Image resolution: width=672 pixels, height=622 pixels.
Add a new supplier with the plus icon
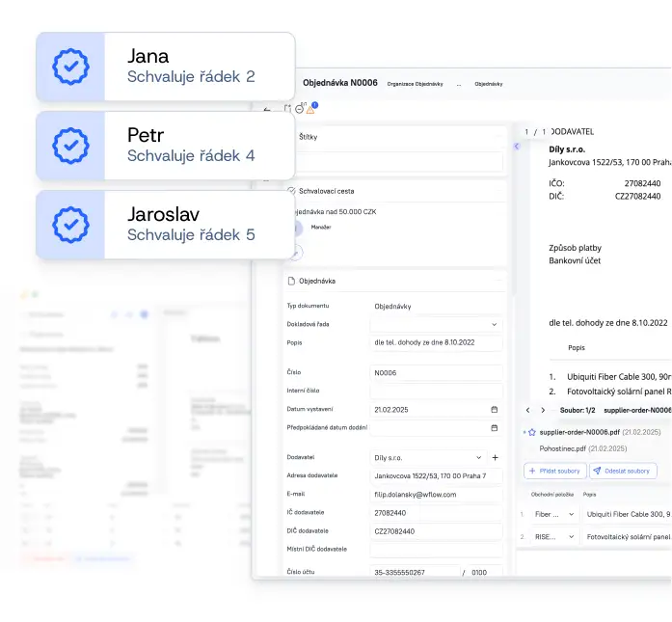pos(495,457)
